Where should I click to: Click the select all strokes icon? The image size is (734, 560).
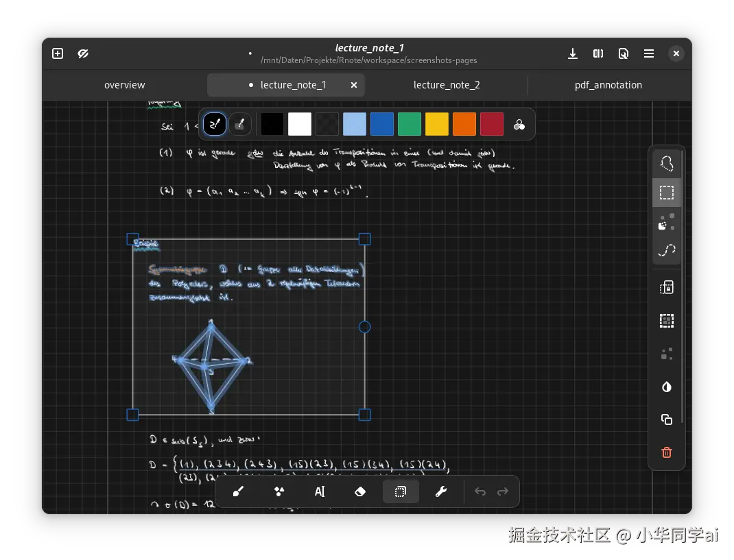[667, 321]
